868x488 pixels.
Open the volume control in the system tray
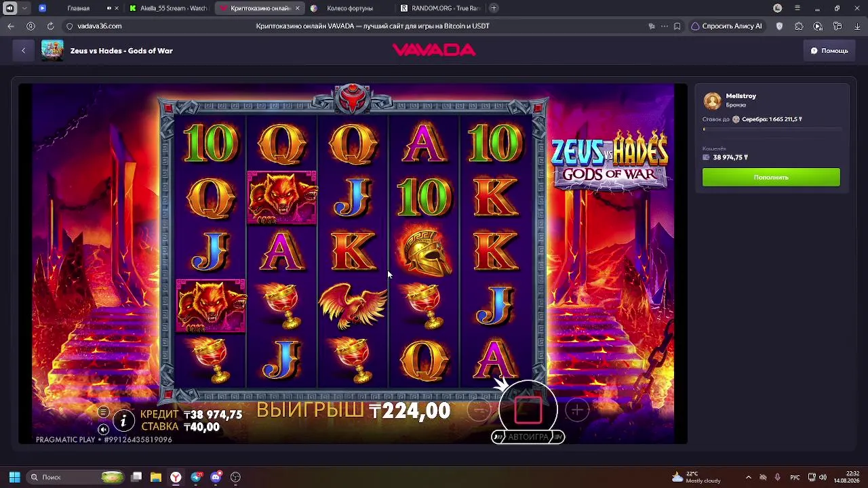pos(823,477)
